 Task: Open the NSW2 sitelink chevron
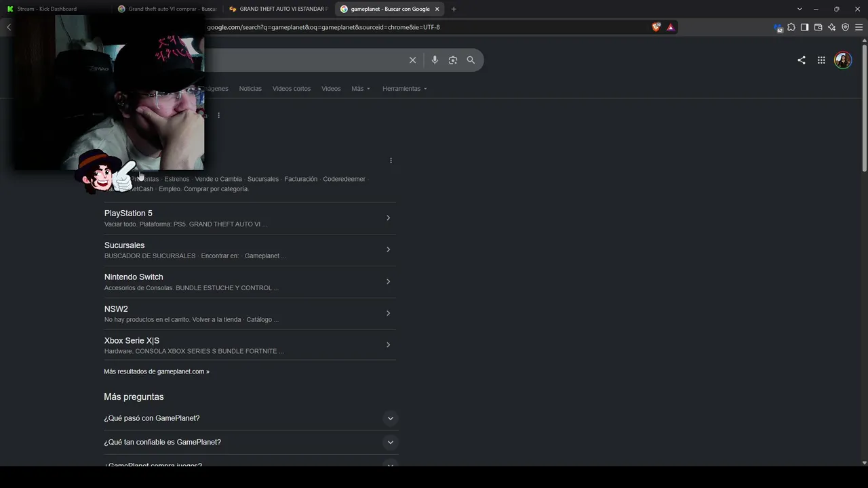click(388, 313)
